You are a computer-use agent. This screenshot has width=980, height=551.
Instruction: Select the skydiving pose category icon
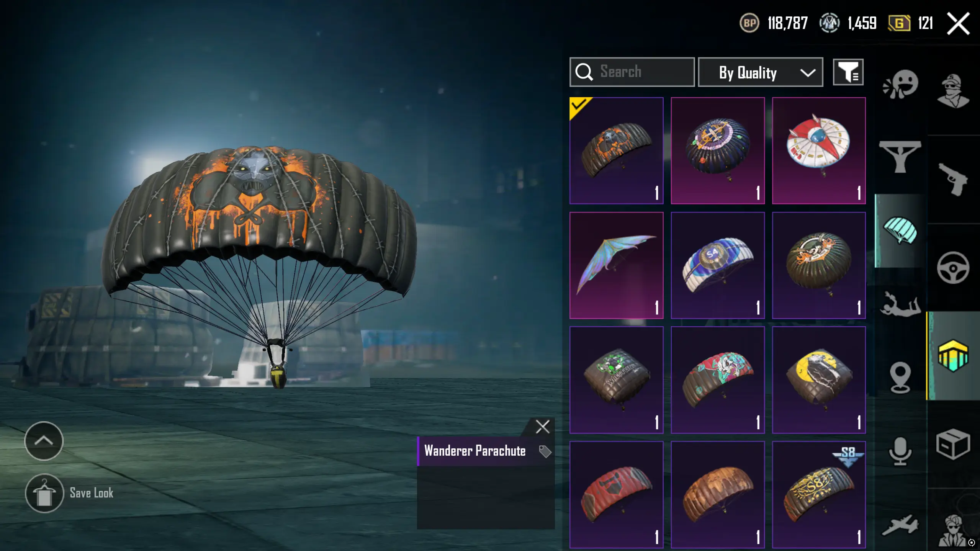[x=900, y=304]
